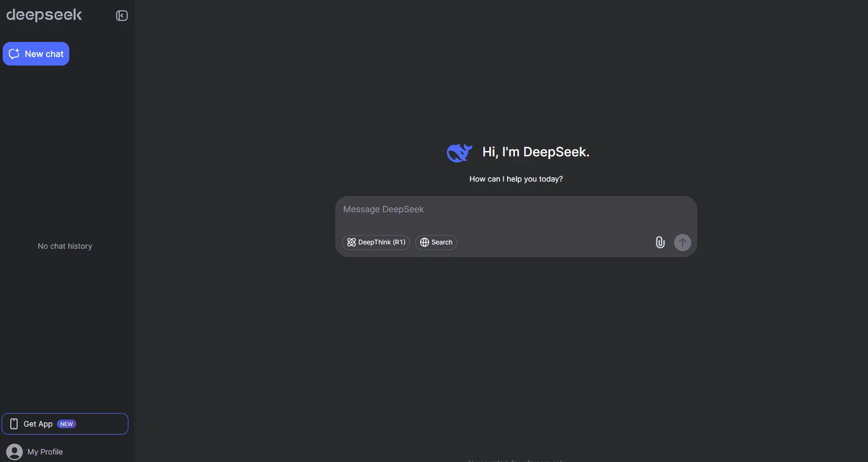Click the "No chat history" placeholder text
This screenshot has height=462, width=868.
(x=65, y=246)
